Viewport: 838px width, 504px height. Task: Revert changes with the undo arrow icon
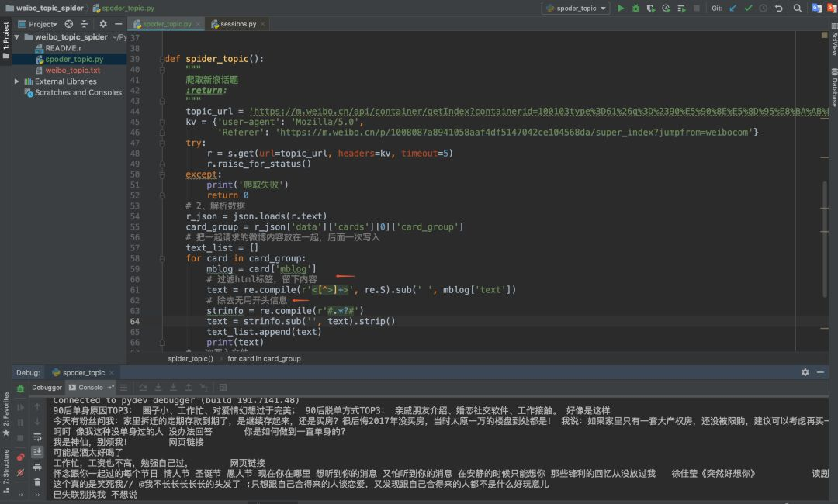[x=779, y=8]
